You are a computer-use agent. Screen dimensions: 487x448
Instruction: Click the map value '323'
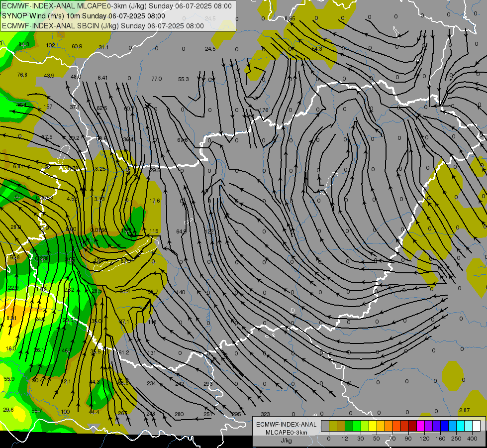click(x=265, y=414)
